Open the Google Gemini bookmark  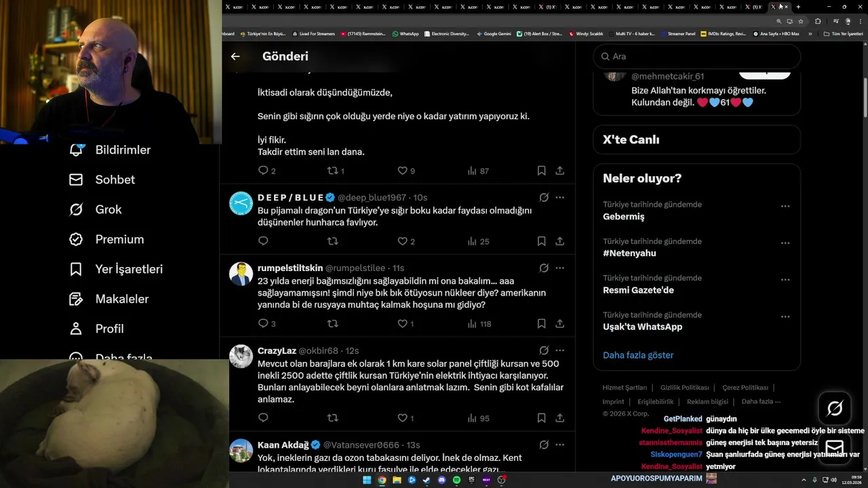494,33
